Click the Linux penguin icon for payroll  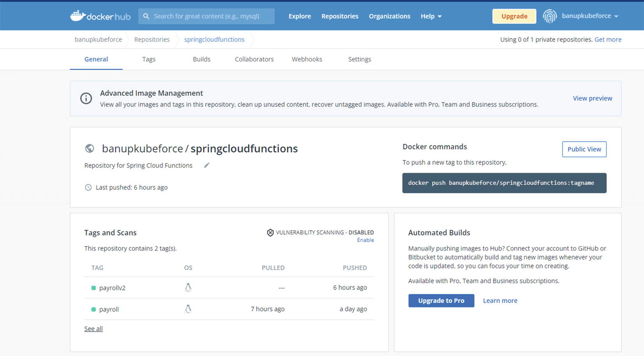tap(188, 309)
